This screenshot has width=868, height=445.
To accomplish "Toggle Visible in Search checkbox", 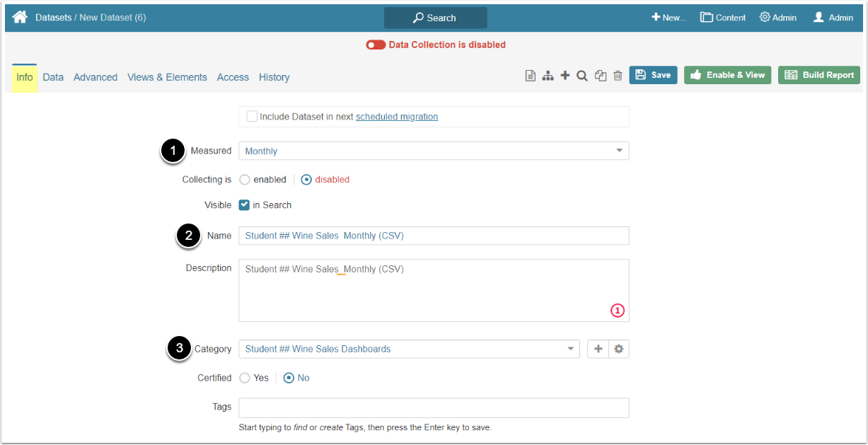I will 244,205.
